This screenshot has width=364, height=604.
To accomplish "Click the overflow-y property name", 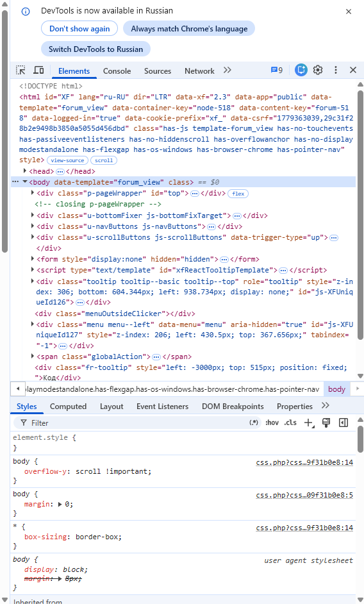I will (45, 471).
